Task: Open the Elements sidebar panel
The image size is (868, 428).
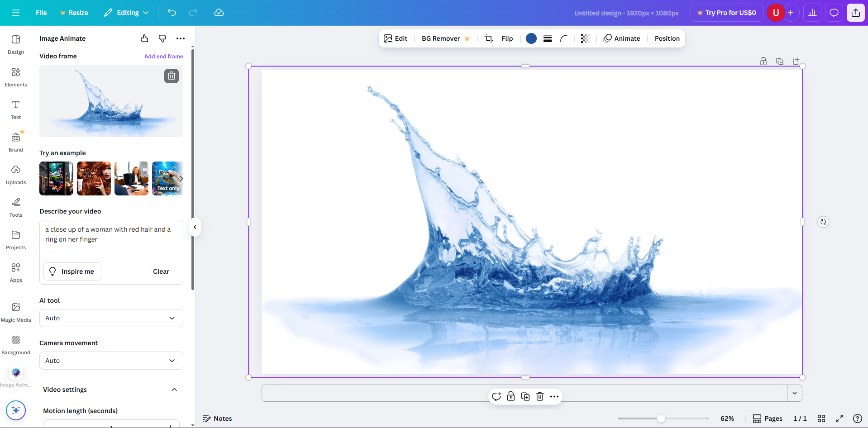Action: click(x=16, y=77)
